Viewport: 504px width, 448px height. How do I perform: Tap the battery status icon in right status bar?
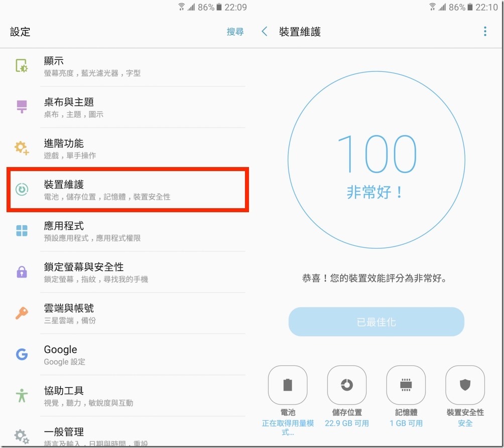click(x=470, y=7)
